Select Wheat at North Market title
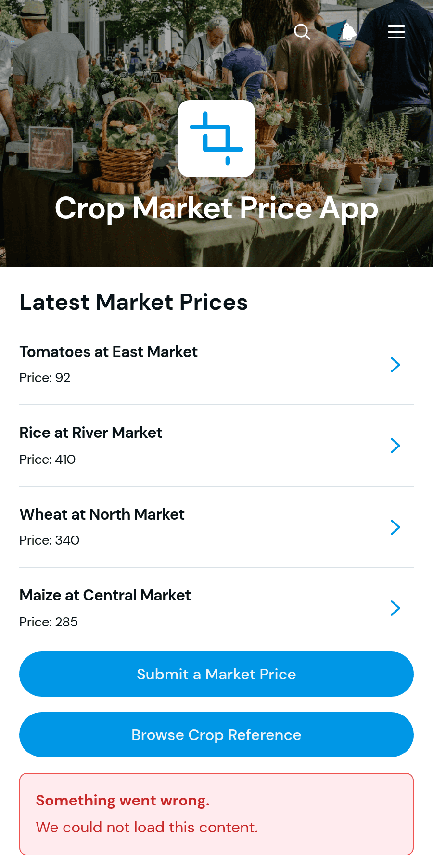The width and height of the screenshot is (433, 868). tap(102, 514)
